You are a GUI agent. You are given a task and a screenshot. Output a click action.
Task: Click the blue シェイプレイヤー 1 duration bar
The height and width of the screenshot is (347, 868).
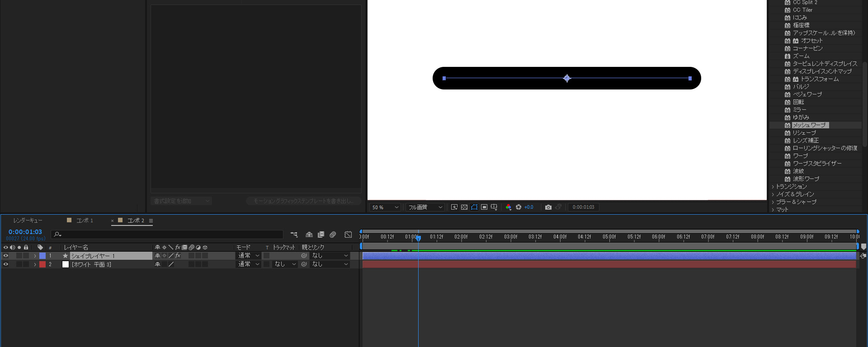609,256
